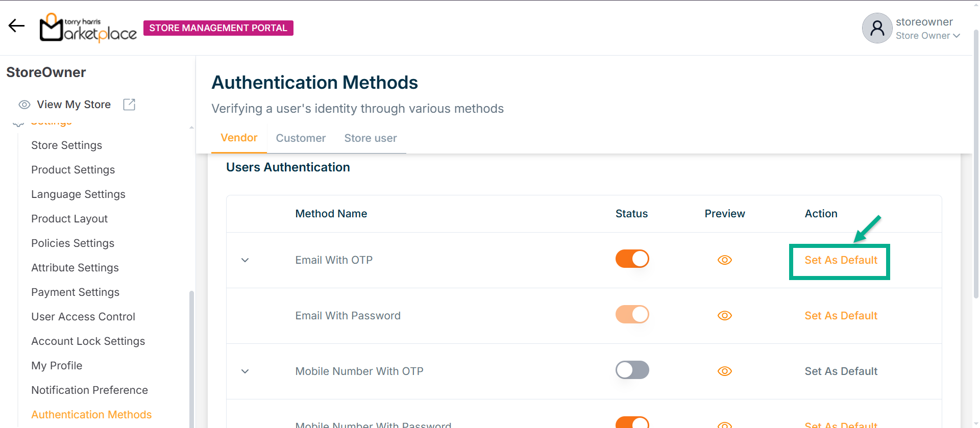Click the eye icon beside View My Store
980x428 pixels.
pyautogui.click(x=24, y=105)
